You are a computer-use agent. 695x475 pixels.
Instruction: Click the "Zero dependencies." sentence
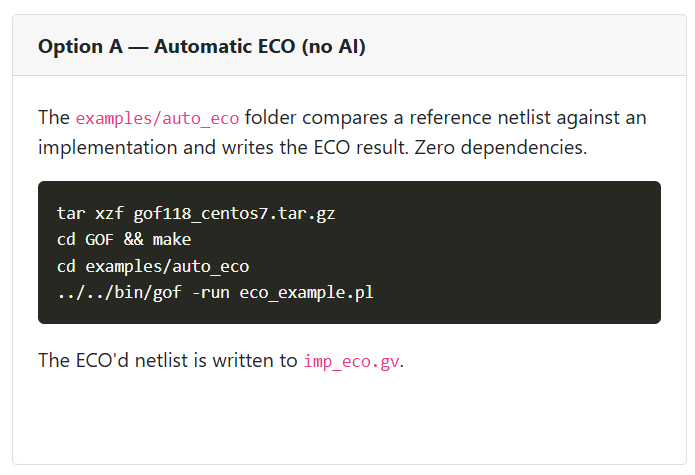click(x=500, y=148)
